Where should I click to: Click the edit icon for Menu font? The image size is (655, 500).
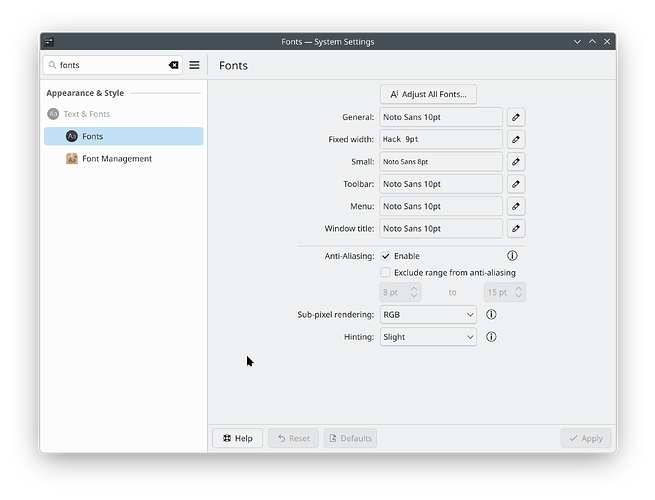click(516, 206)
